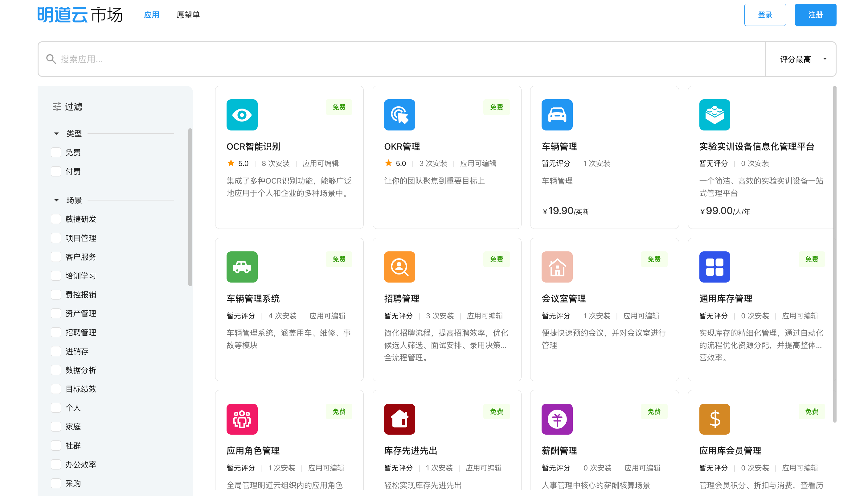Viewport: 868px width, 496px height.
Task: Enable the 采购 filter checkbox
Action: coord(56,483)
